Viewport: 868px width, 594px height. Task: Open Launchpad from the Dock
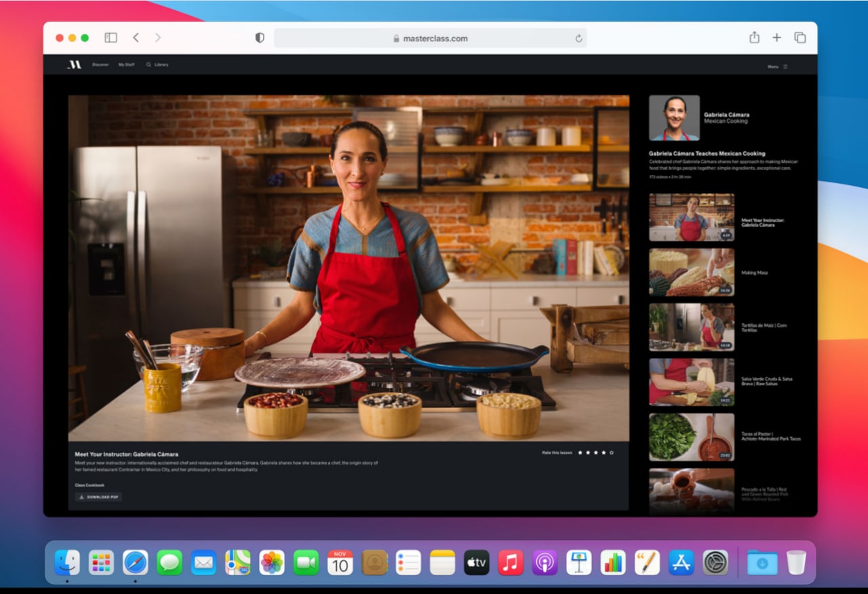(x=101, y=562)
